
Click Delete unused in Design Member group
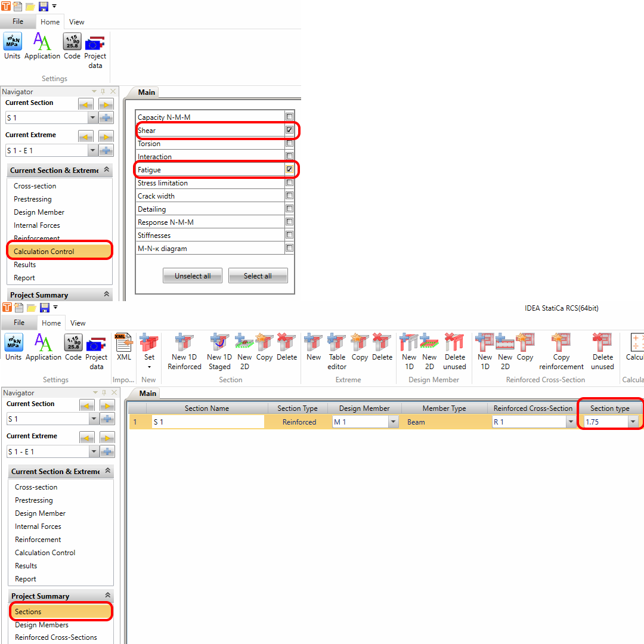(x=454, y=352)
